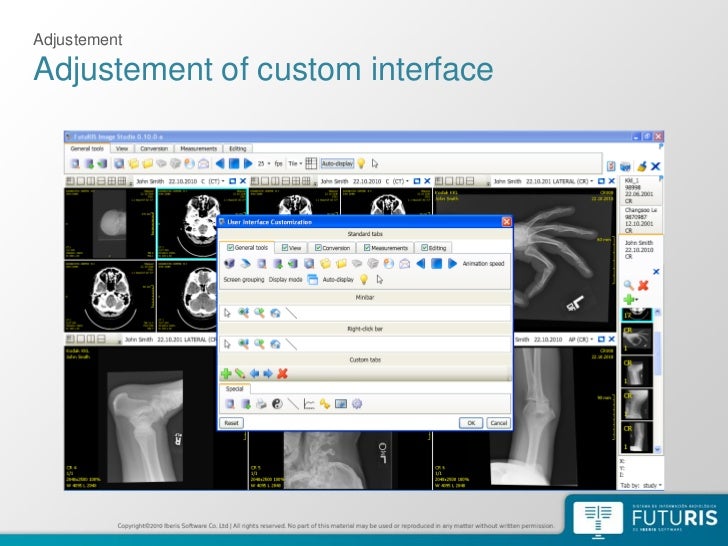Delete custom tab with red X icon
This screenshot has height=546, width=728.
click(x=282, y=373)
